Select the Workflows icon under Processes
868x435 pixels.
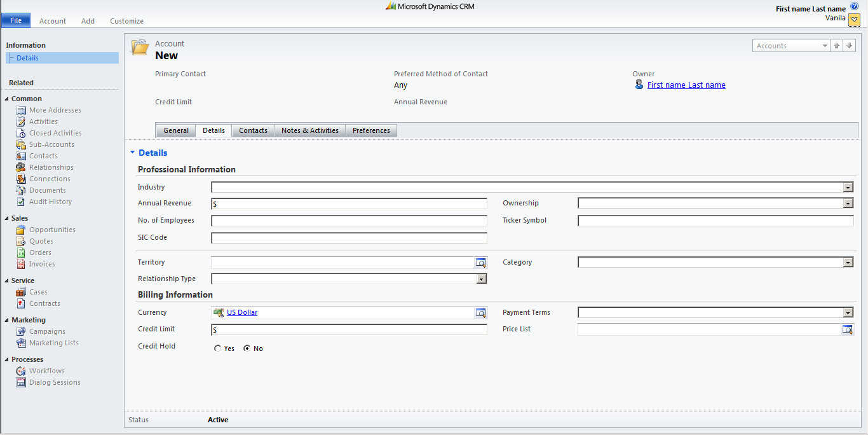[20, 371]
